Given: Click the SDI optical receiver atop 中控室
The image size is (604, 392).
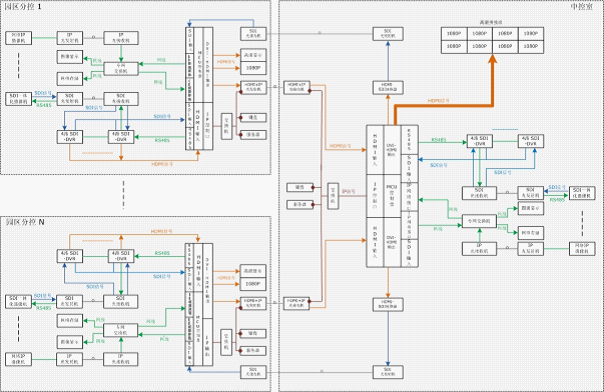Looking at the screenshot, I should point(388,34).
